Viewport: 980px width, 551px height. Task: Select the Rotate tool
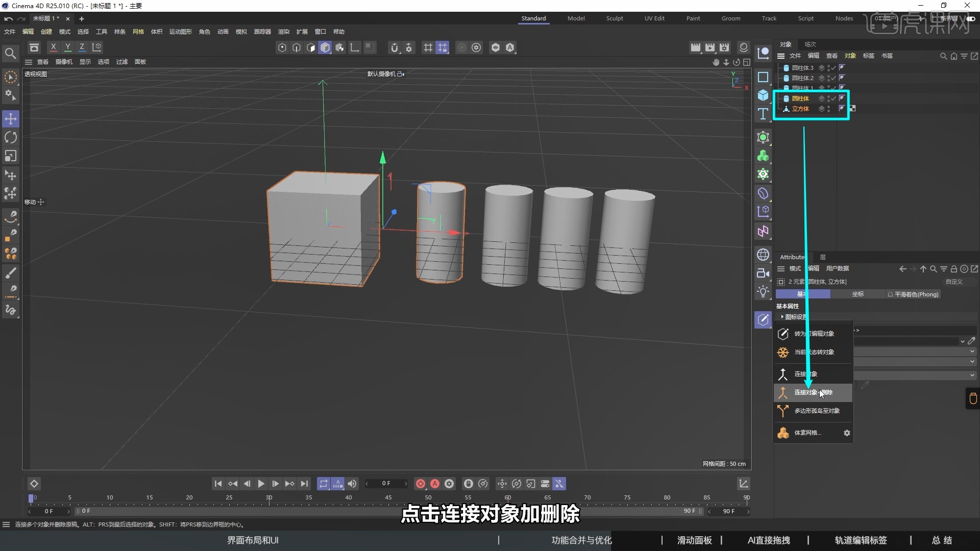pyautogui.click(x=11, y=137)
